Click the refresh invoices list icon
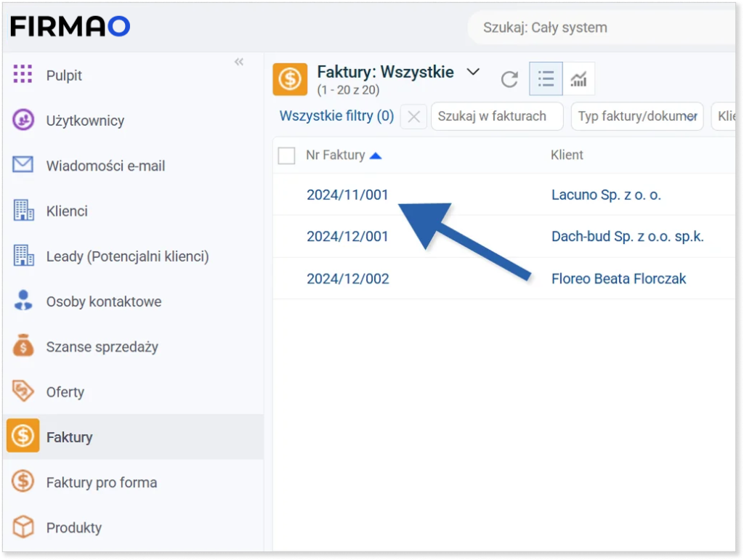744x560 pixels. [509, 79]
